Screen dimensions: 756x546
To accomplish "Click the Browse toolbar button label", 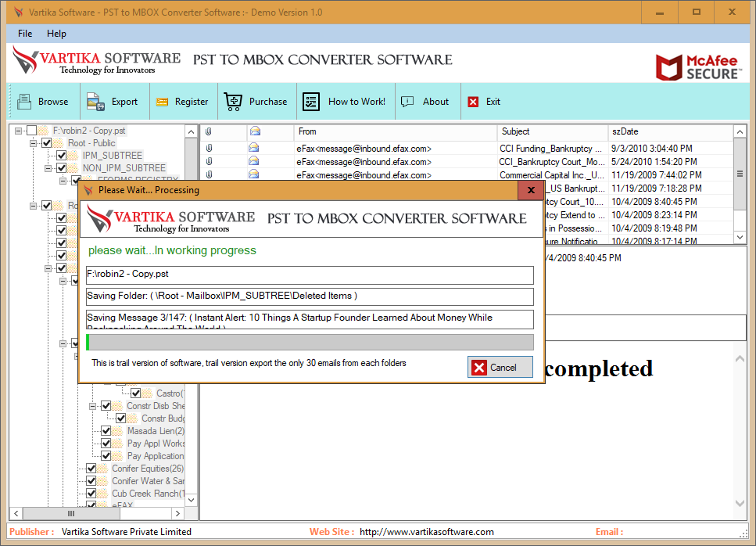I will coord(53,102).
